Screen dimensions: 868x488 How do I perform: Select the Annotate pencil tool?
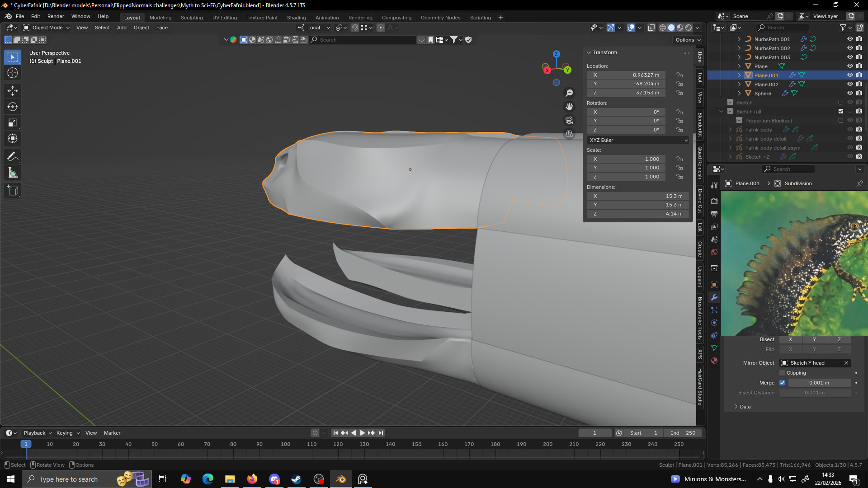(x=13, y=157)
